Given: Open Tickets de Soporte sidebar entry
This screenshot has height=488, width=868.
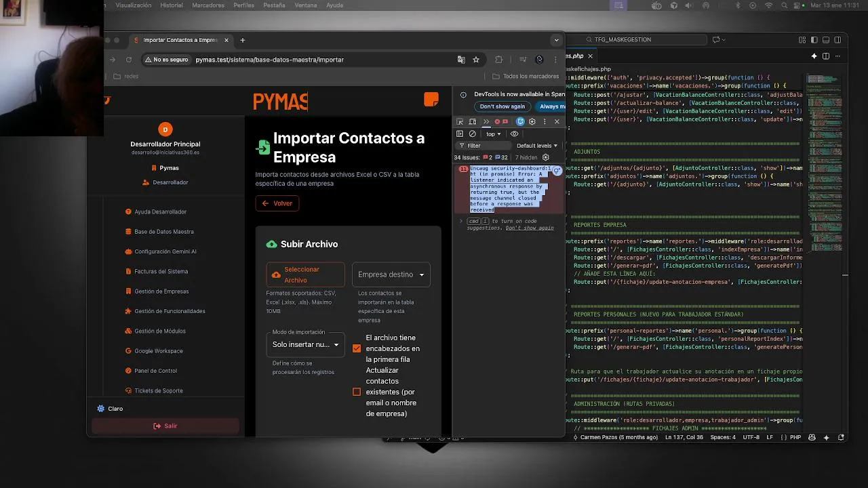Looking at the screenshot, I should pyautogui.click(x=154, y=390).
